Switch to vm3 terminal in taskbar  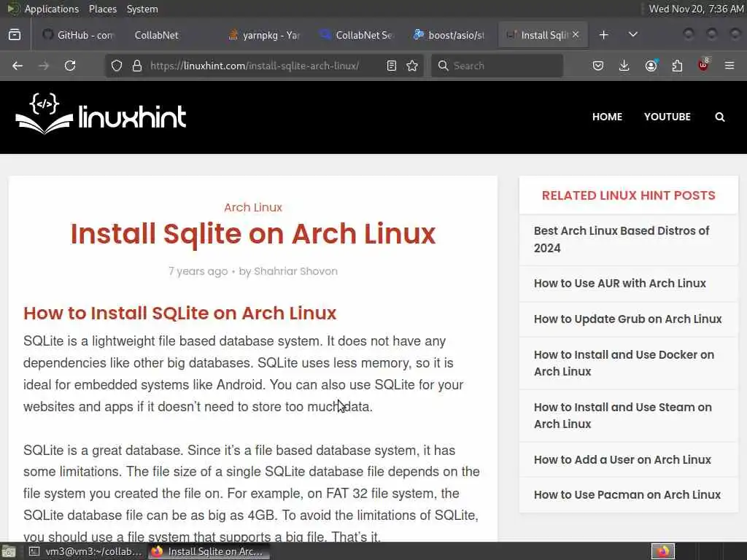pyautogui.click(x=86, y=551)
